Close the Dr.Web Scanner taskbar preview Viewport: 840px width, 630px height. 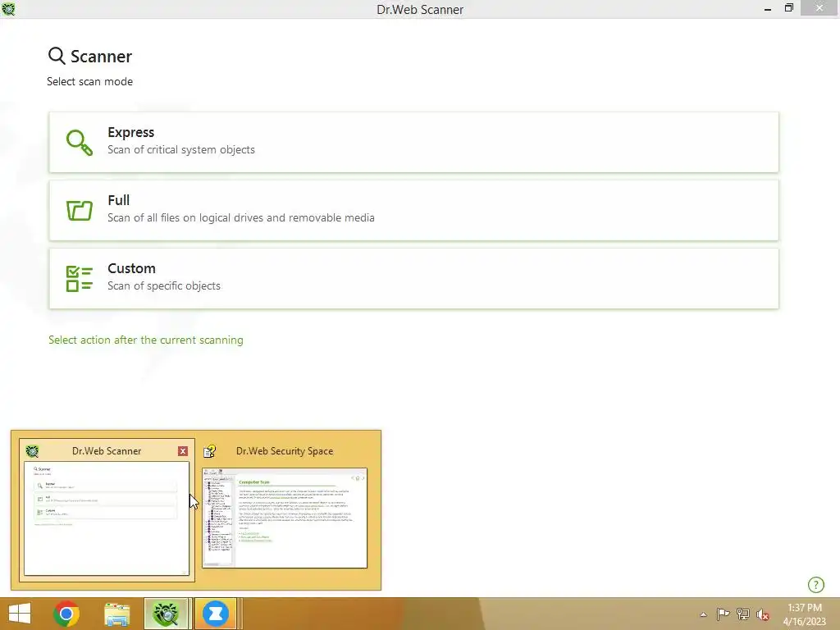[183, 451]
